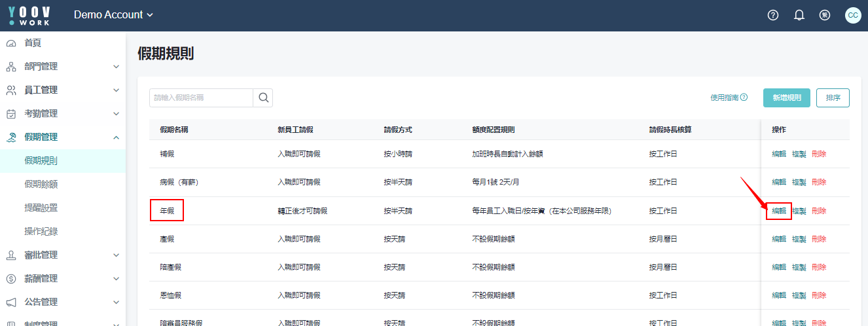Delete the 補假 leave rule

819,154
